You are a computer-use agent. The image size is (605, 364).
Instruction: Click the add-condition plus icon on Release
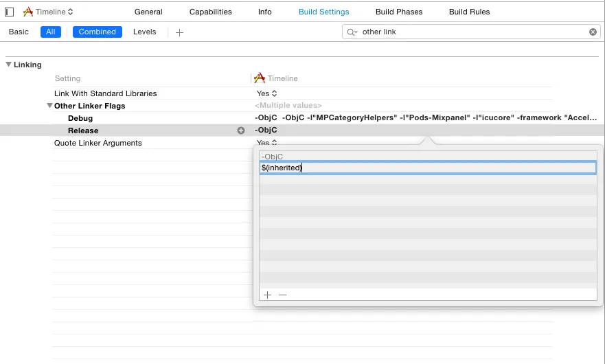pyautogui.click(x=241, y=130)
